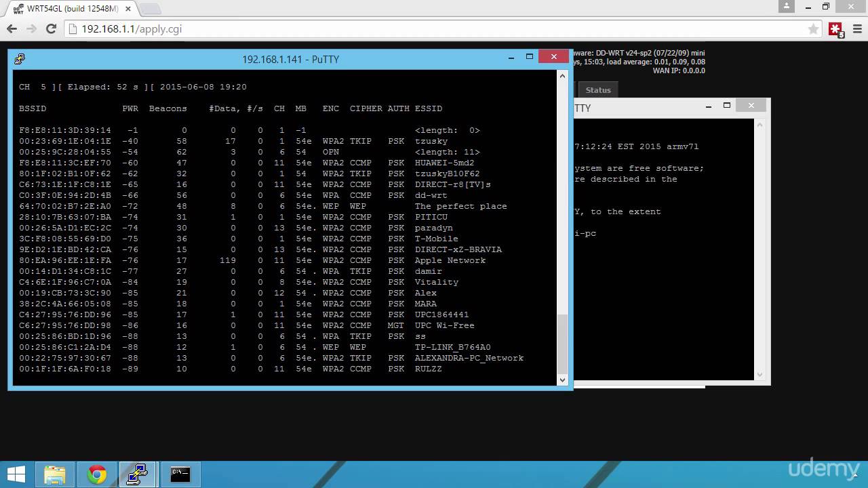868x488 pixels.
Task: Click the PuTTY icon in the 192.168.1.141 title bar
Action: [20, 59]
